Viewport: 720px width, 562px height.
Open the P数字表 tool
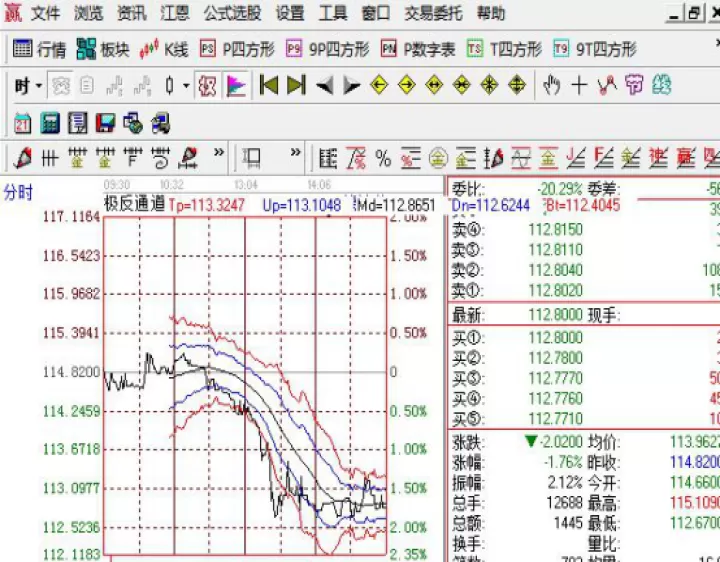coord(418,49)
